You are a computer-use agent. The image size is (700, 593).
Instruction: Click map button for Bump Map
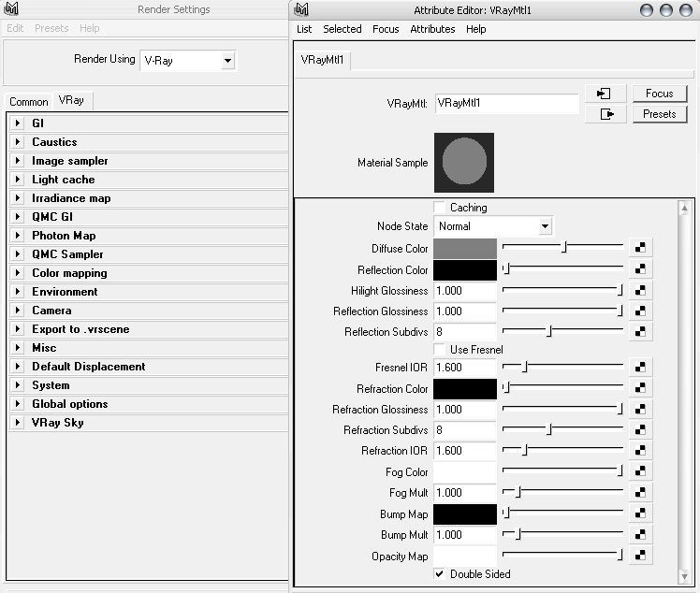640,513
